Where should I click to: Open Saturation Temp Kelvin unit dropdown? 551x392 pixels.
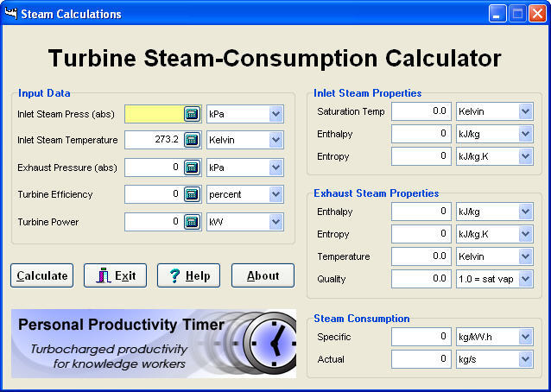point(525,111)
